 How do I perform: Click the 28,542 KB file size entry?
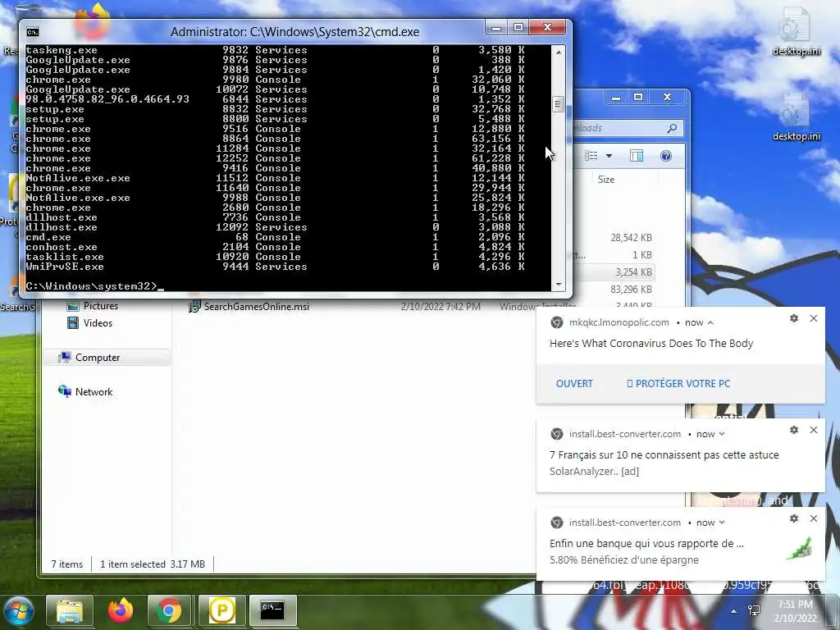click(631, 238)
